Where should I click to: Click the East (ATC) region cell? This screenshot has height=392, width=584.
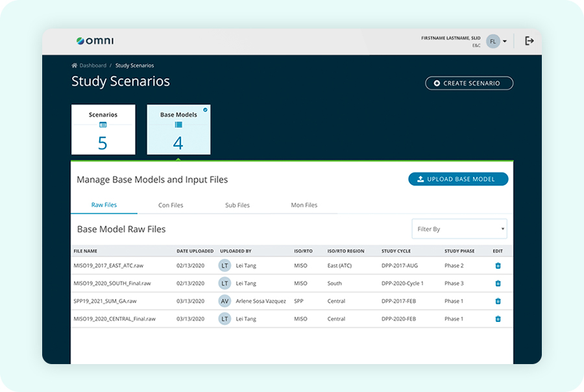(339, 265)
